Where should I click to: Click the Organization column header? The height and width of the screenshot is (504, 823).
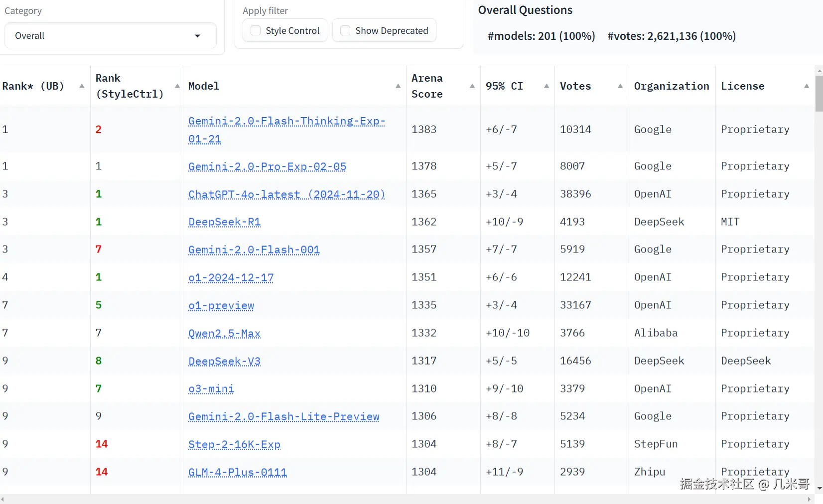(671, 86)
